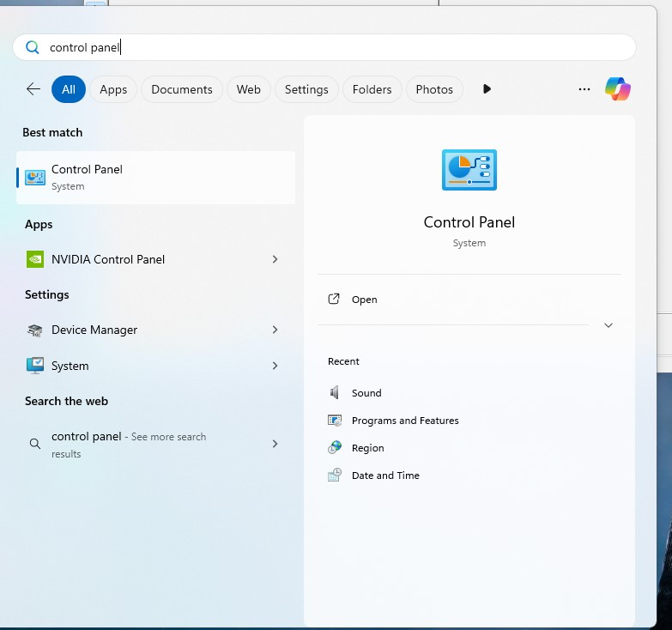The width and height of the screenshot is (672, 630).
Task: Expand more actions with the down chevron
Action: 608,325
